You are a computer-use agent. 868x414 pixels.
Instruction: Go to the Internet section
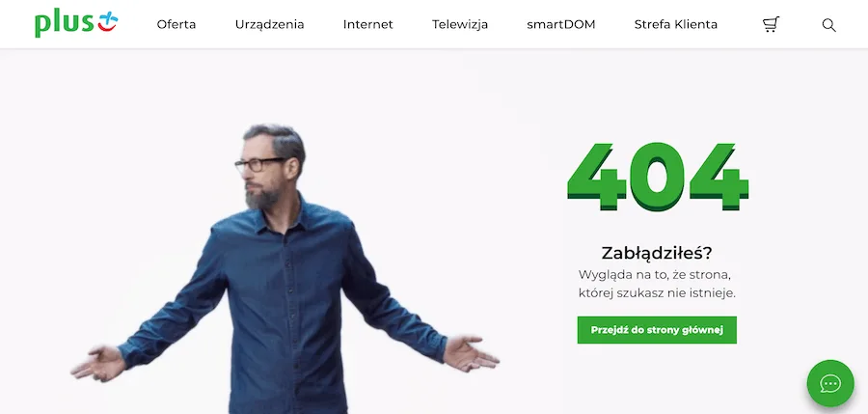click(x=368, y=24)
